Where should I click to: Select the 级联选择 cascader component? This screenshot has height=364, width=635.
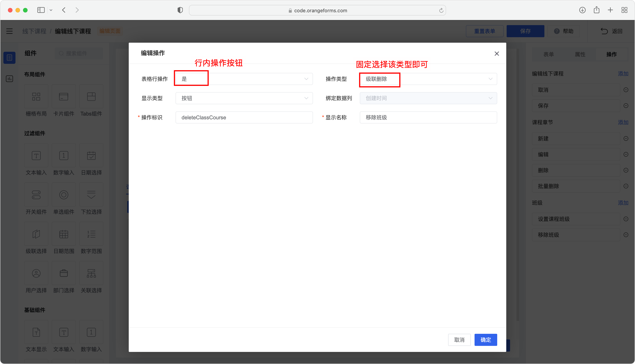[x=36, y=238]
